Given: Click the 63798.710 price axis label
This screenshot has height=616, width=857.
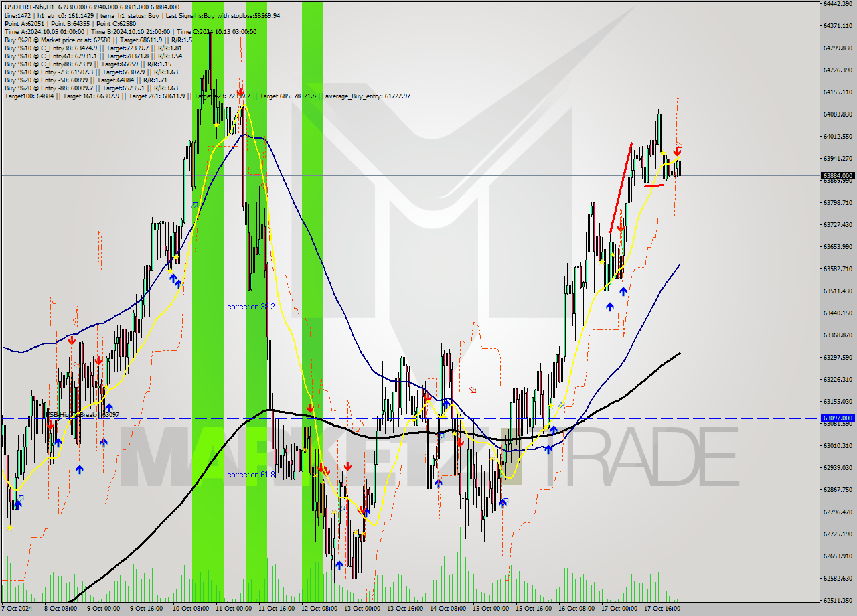Looking at the screenshot, I should [838, 202].
